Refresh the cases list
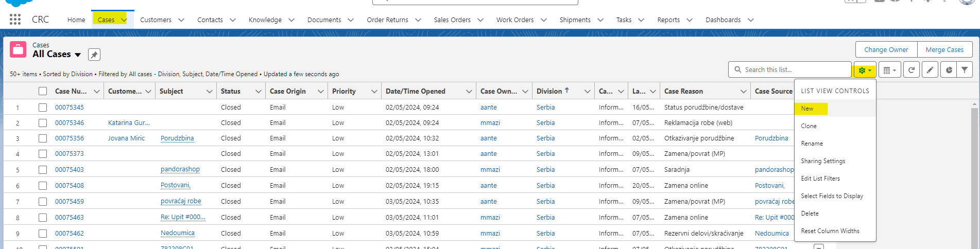The image size is (980, 249). point(911,70)
